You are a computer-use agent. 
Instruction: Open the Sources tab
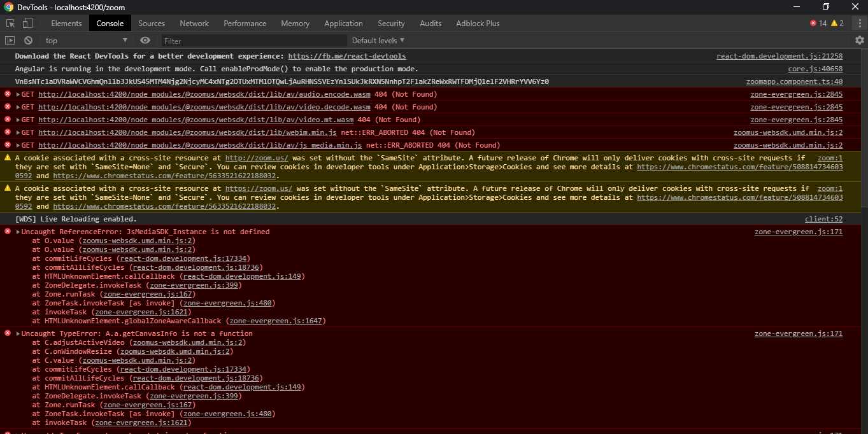point(152,24)
